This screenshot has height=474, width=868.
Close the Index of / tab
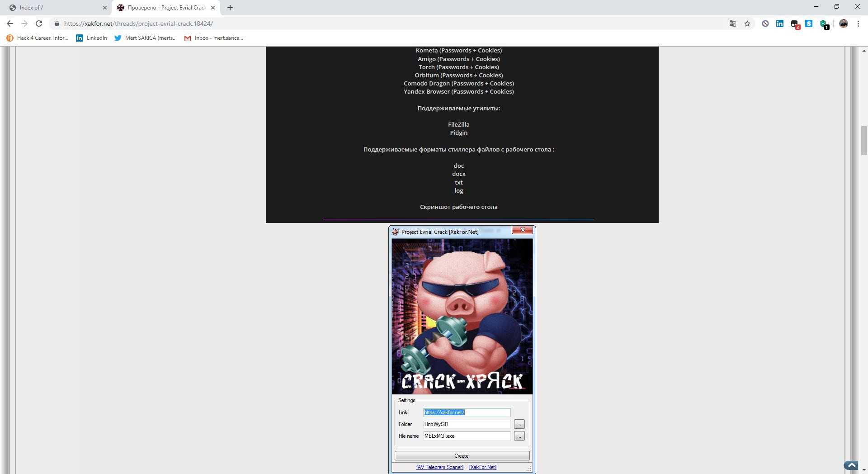coord(105,8)
